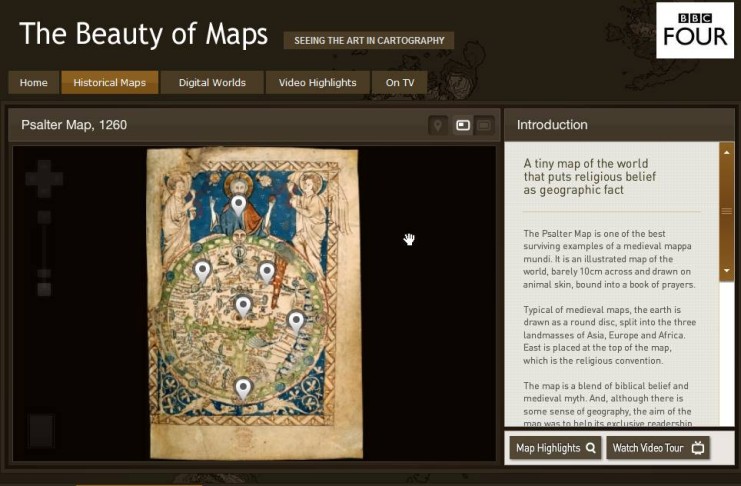The width and height of the screenshot is (741, 486).
Task: Click the magnifier icon on Map Highlights
Action: [591, 448]
